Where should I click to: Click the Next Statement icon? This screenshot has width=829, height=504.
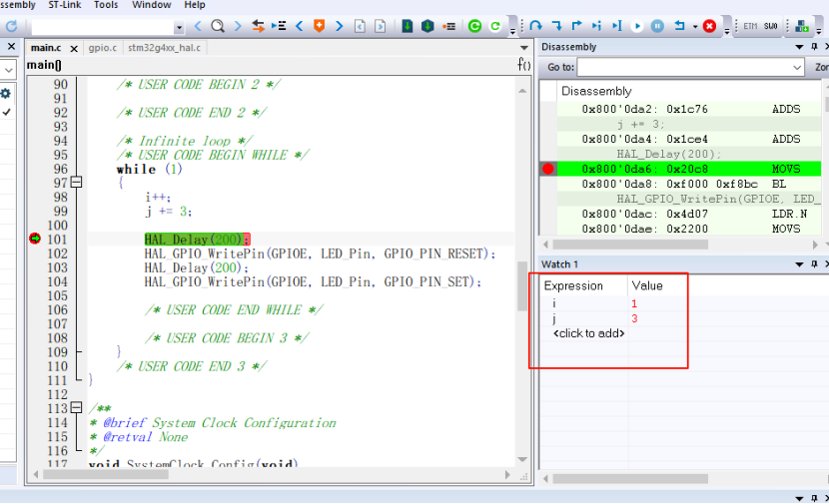(597, 26)
